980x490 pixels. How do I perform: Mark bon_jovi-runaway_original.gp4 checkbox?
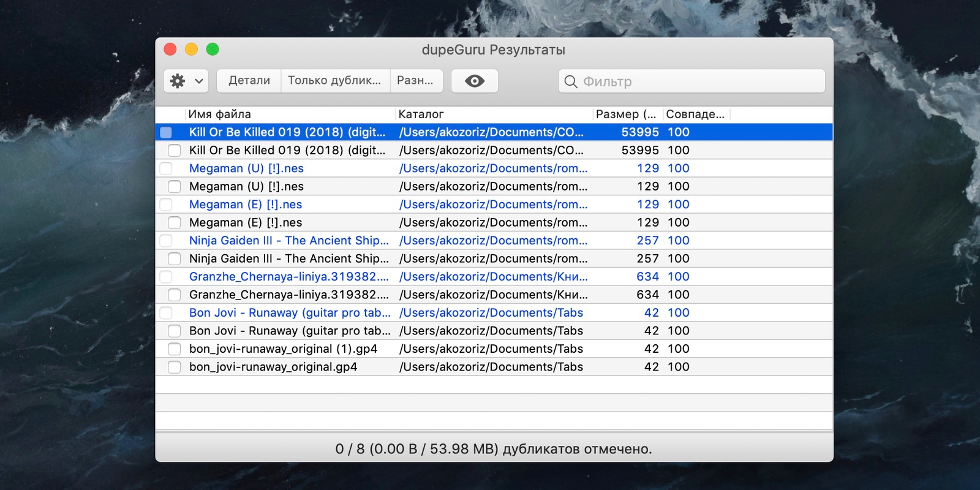point(175,367)
